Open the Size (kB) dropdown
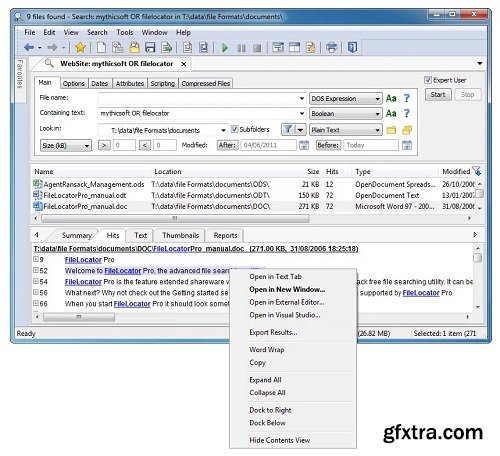Image resolution: width=500 pixels, height=456 pixels. click(66, 146)
